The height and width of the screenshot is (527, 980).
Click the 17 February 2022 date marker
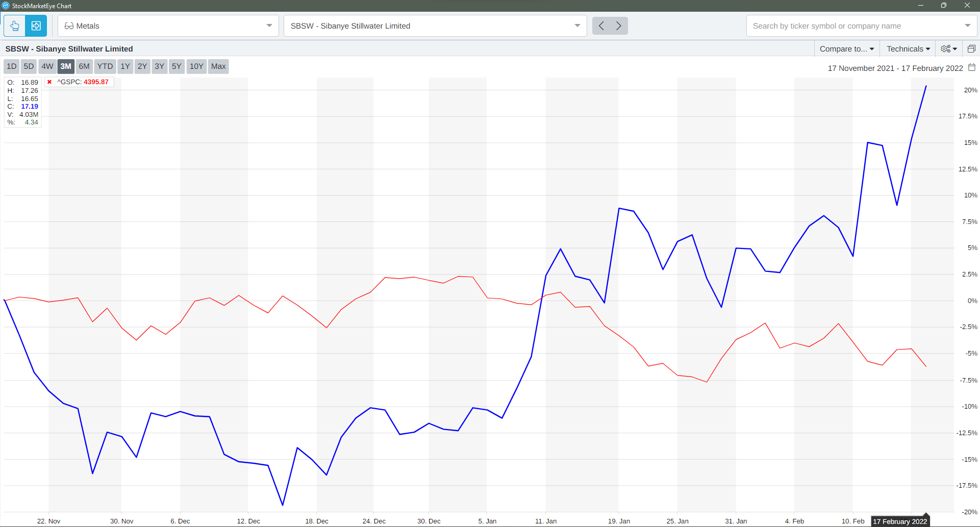coord(900,521)
